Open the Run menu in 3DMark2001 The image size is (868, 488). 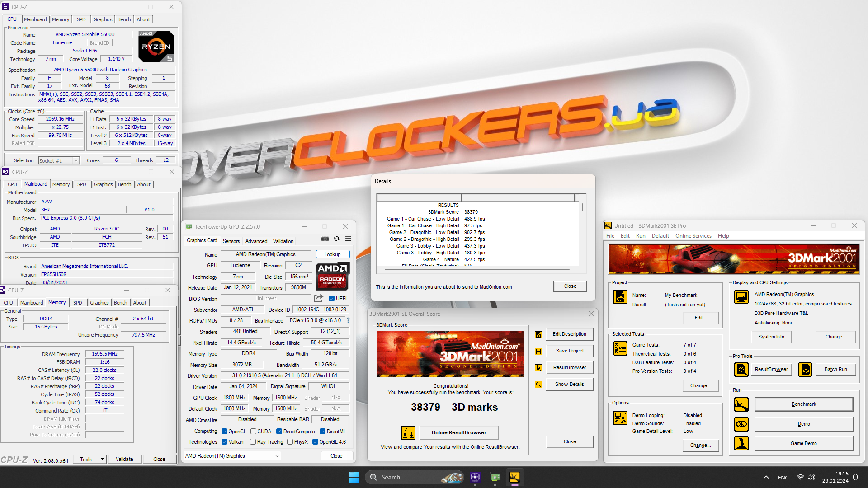640,236
